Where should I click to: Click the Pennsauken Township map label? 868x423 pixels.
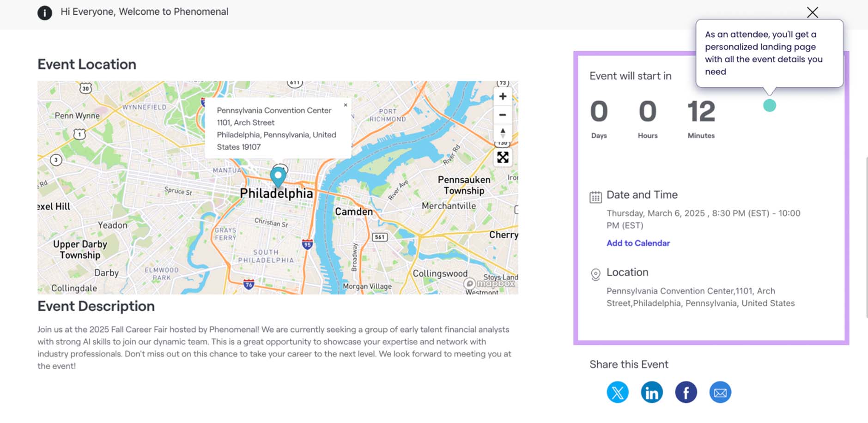click(x=464, y=185)
